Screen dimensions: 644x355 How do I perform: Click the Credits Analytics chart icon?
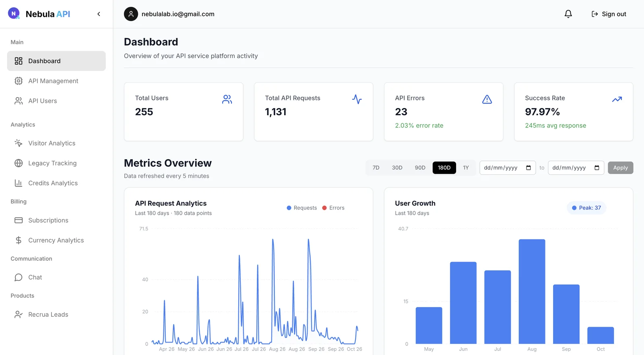[19, 183]
